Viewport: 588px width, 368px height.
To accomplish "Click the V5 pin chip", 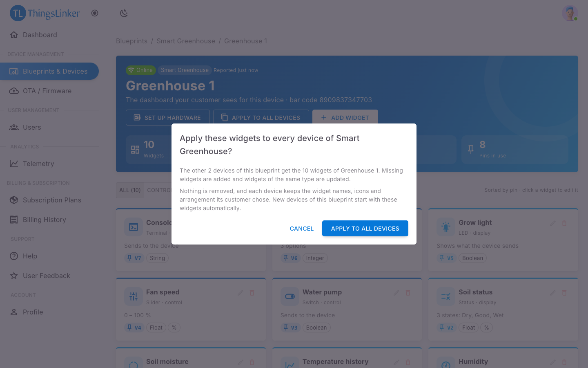I will tap(446, 258).
